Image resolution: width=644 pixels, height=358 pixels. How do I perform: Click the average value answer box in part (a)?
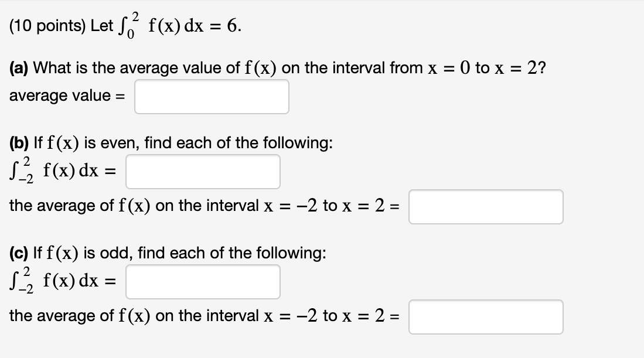211,96
